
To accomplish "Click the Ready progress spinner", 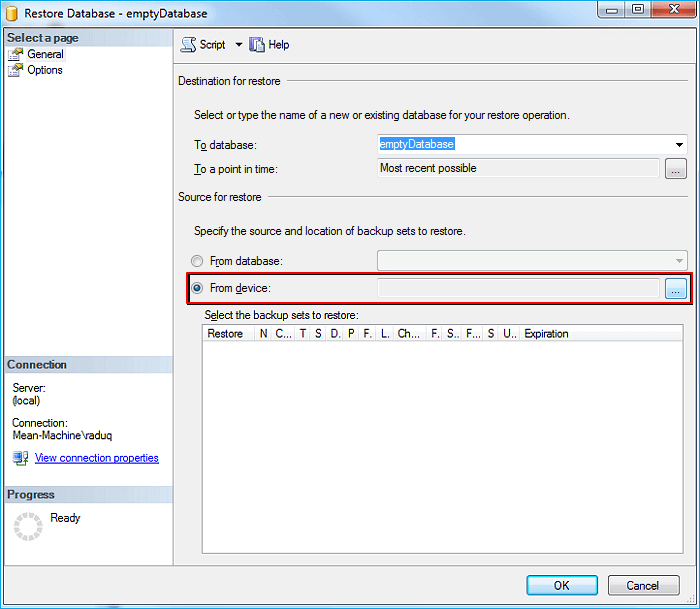I will point(28,526).
